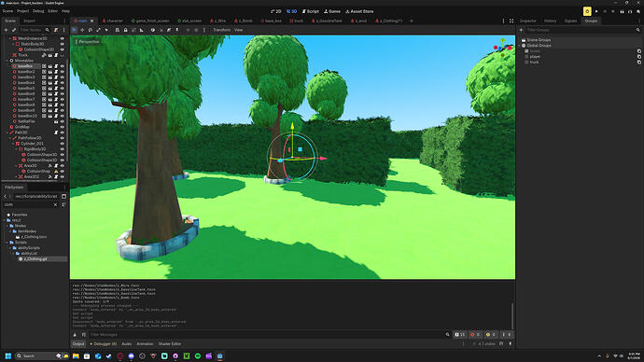
Task: Open the Project menu
Action: (22, 11)
